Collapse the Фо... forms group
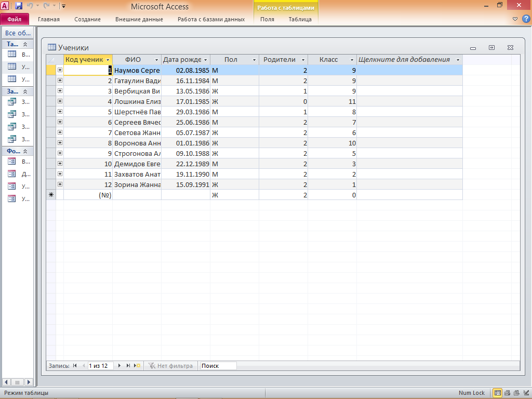532x399 pixels. [x=25, y=151]
